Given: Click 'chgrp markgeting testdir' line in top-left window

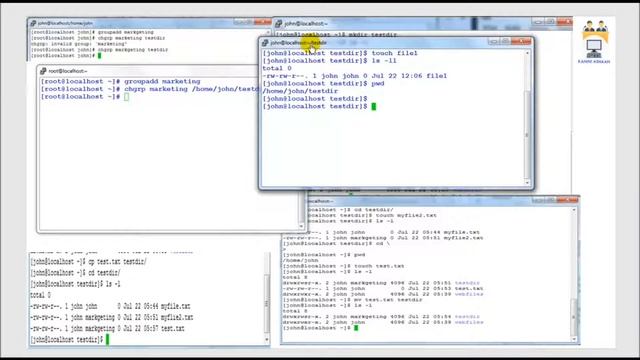Looking at the screenshot, I should click(100, 50).
